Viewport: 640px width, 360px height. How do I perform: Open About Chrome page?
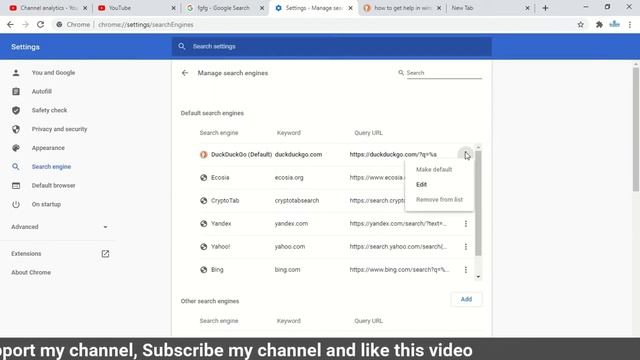click(x=31, y=272)
